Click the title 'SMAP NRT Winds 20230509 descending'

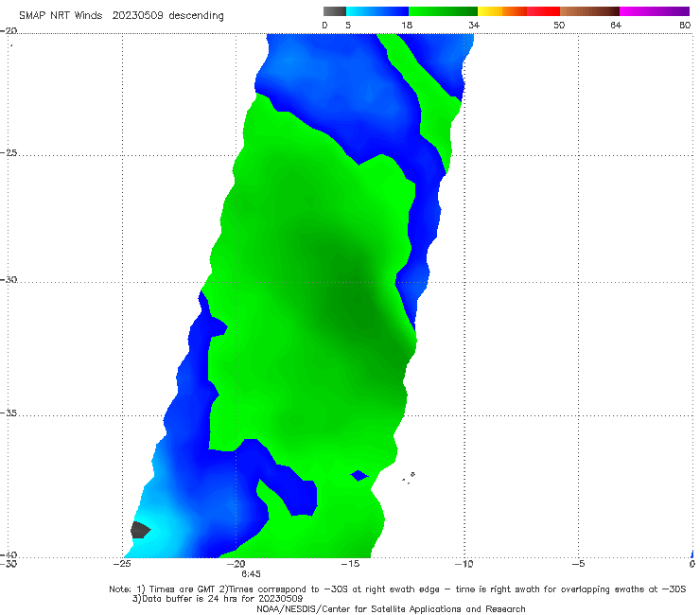(x=121, y=16)
